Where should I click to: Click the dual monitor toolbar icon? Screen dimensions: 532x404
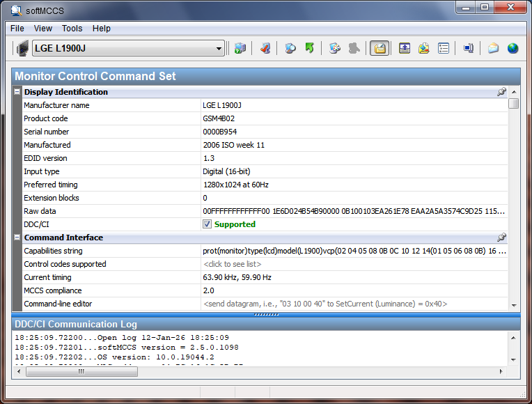click(469, 48)
